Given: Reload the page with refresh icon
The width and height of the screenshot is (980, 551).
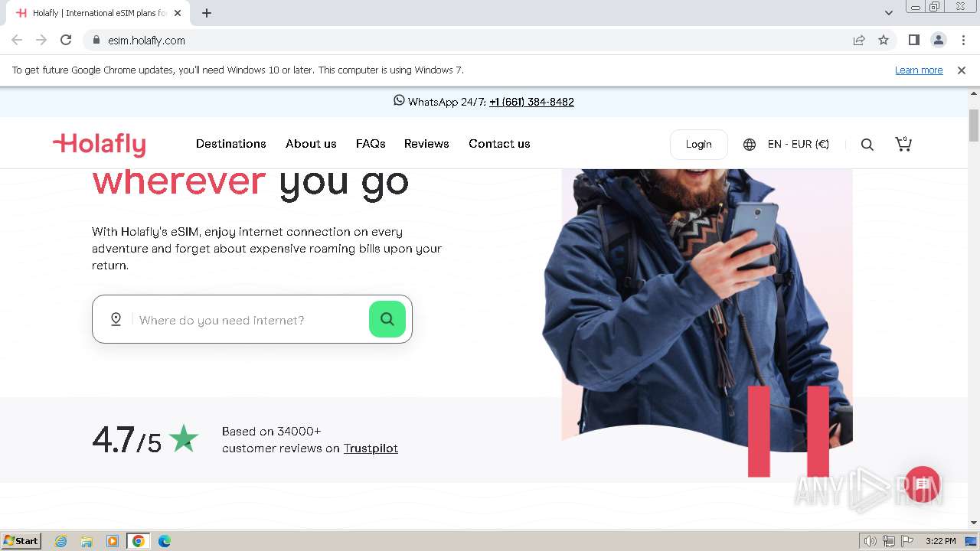Looking at the screenshot, I should [66, 40].
